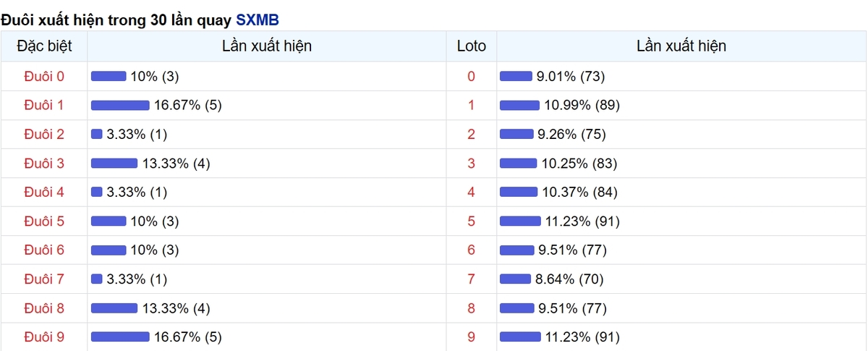Click the Loto column header
Screen dimensions: 868x351
coord(472,46)
